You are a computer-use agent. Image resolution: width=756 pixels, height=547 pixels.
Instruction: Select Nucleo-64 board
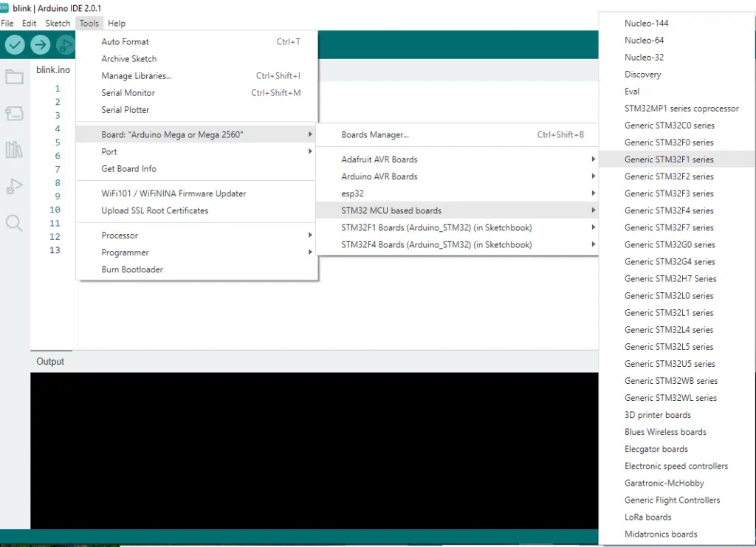677,40
